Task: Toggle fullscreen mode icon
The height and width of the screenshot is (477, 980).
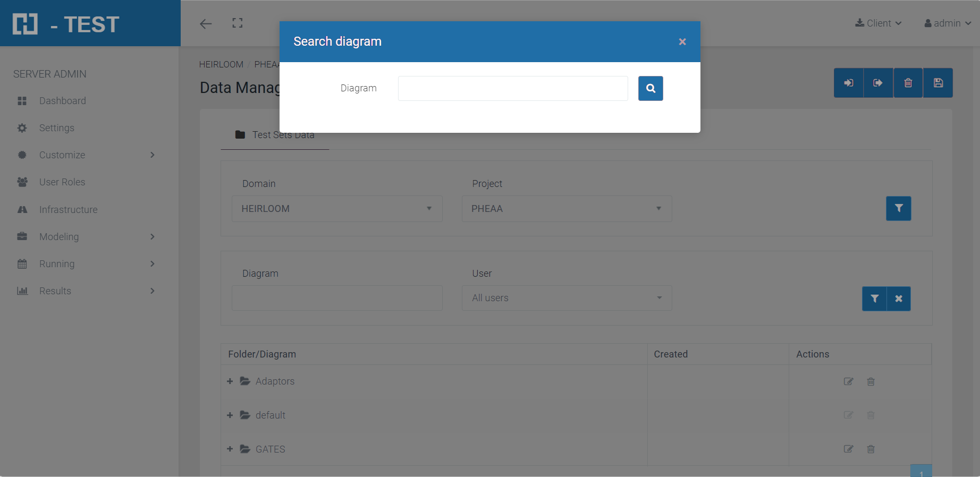Action: (x=238, y=23)
